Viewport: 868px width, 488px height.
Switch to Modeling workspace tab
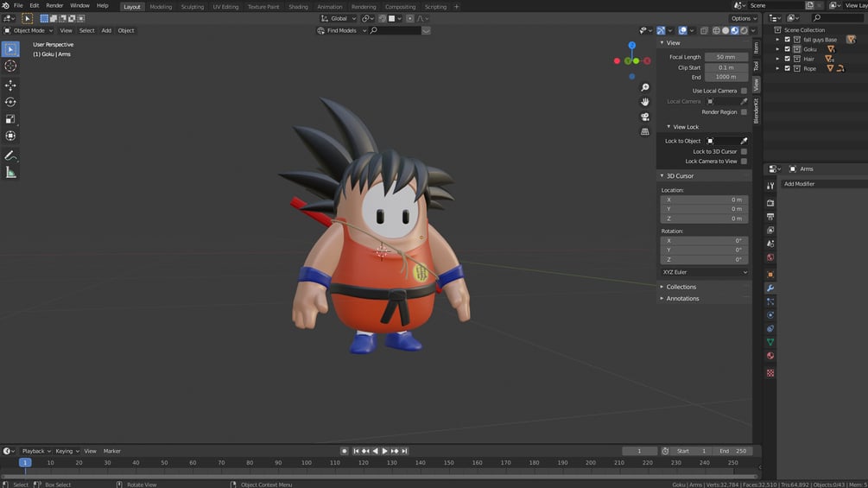point(161,7)
